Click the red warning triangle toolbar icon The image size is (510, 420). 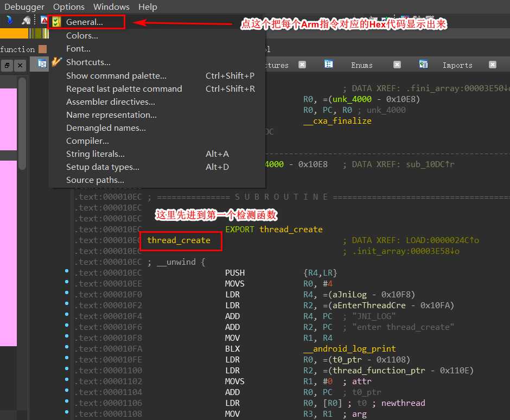click(x=44, y=20)
